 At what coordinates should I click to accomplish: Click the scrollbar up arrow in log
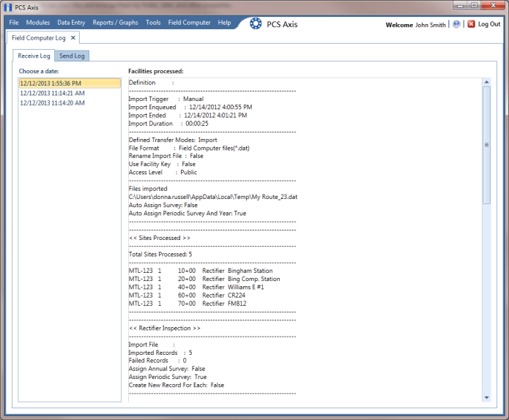(x=486, y=82)
